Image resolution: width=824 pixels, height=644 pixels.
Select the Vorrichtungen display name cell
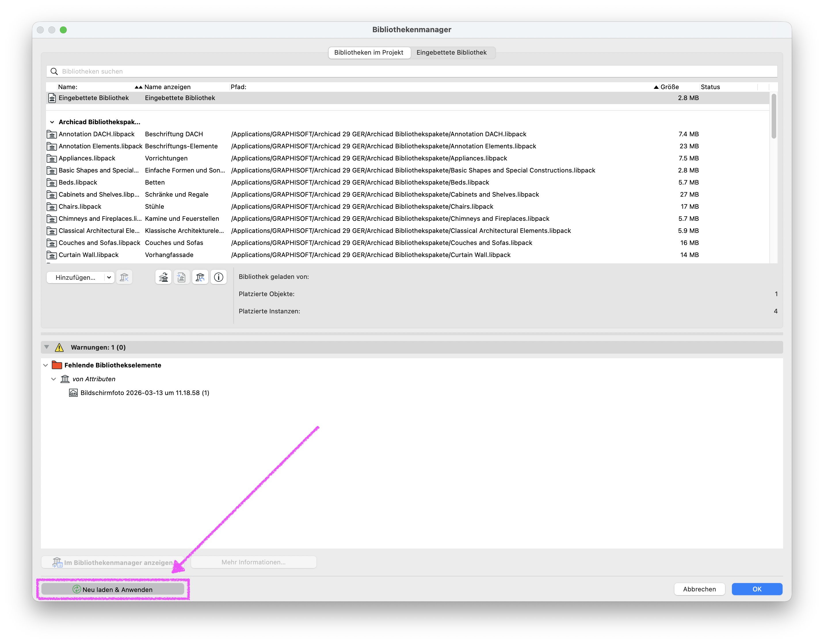tap(166, 158)
